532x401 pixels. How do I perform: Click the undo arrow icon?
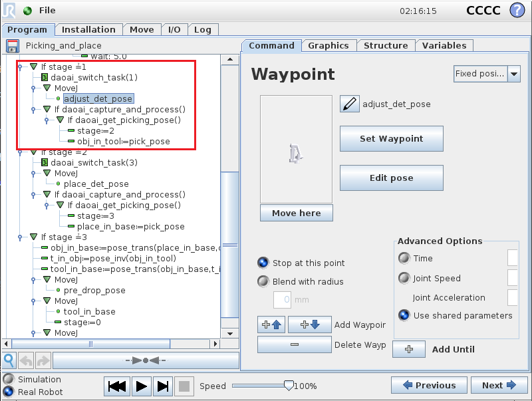(x=26, y=360)
